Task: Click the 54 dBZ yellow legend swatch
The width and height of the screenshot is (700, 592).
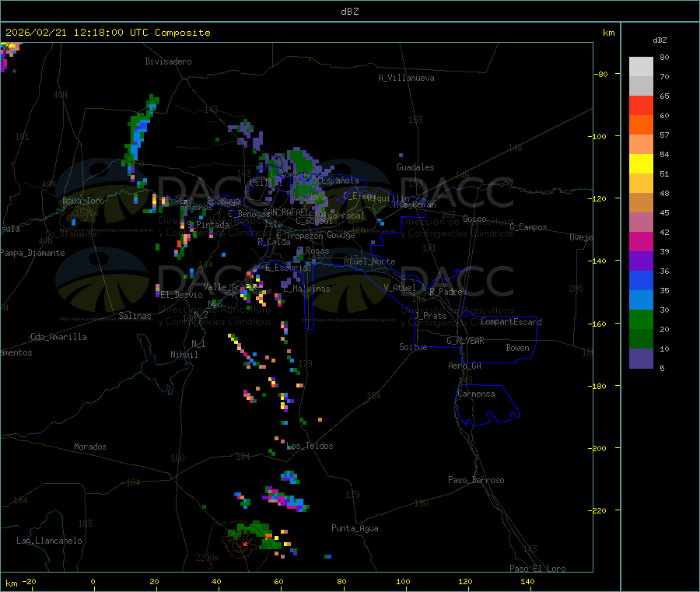Action: 641,164
